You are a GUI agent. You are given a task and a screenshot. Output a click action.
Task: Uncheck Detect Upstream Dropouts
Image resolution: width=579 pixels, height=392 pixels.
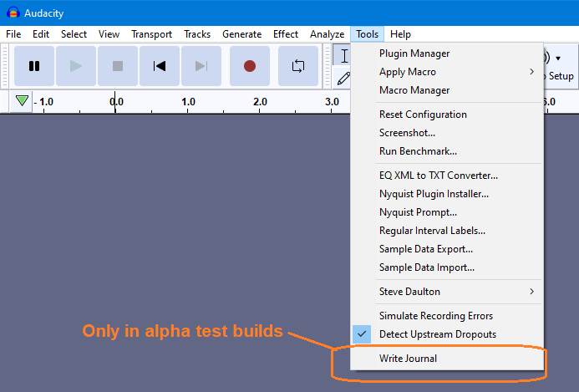447,334
